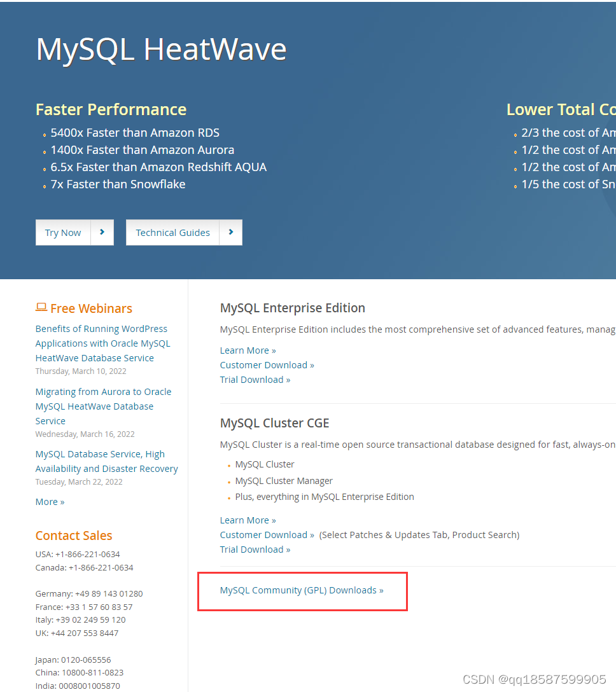Click the Italy phone number line

coord(80,620)
